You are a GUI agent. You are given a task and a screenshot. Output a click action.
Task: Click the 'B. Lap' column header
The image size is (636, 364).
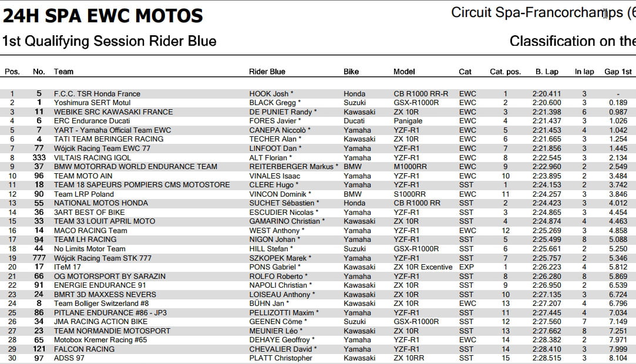pos(547,72)
